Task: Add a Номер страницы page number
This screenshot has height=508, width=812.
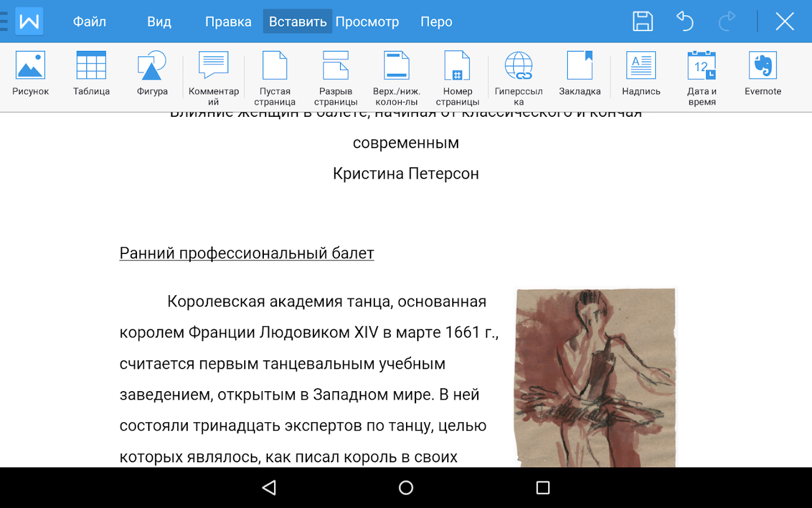Action: (x=457, y=78)
